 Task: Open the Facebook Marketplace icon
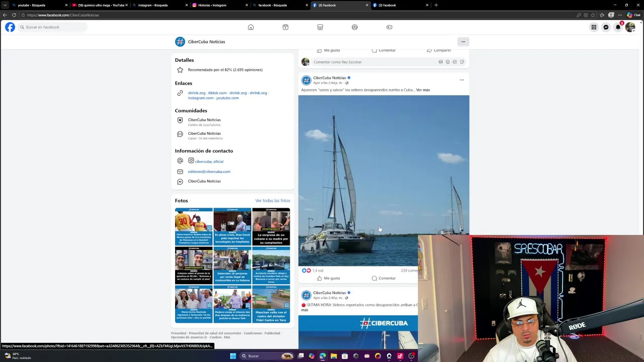[320, 27]
